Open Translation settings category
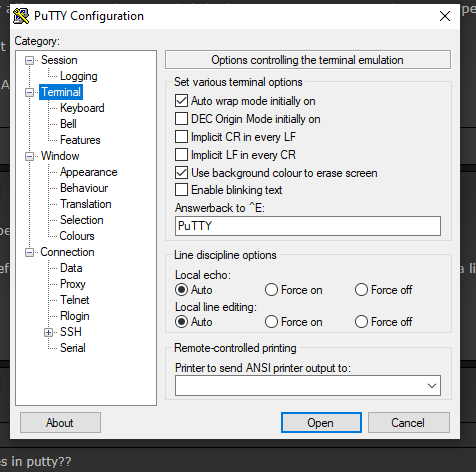This screenshot has height=472, width=476. coord(86,204)
